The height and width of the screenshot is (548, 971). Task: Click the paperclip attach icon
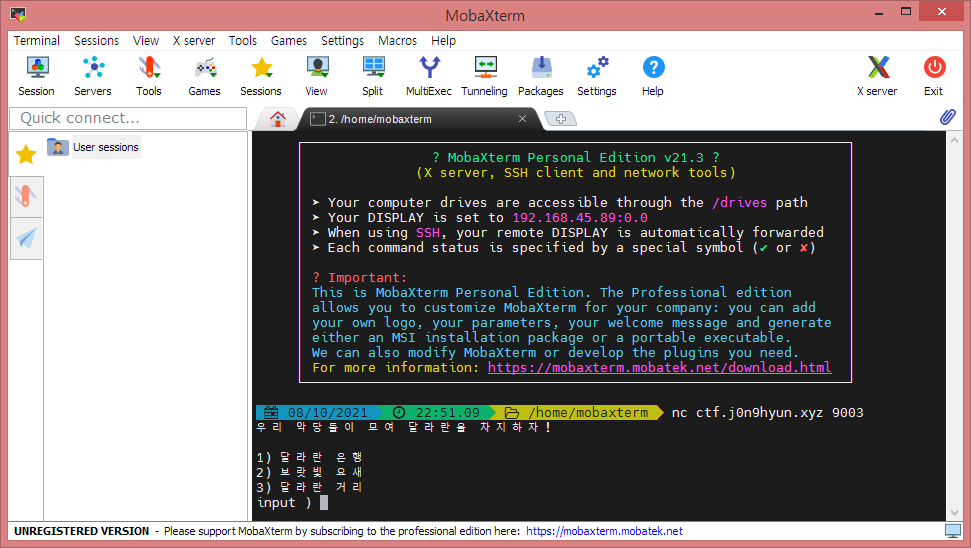947,116
